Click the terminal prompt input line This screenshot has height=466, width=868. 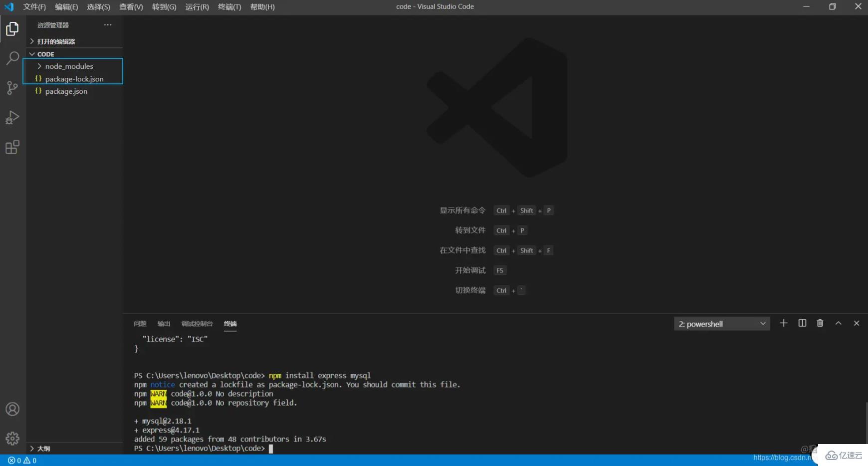(204, 448)
